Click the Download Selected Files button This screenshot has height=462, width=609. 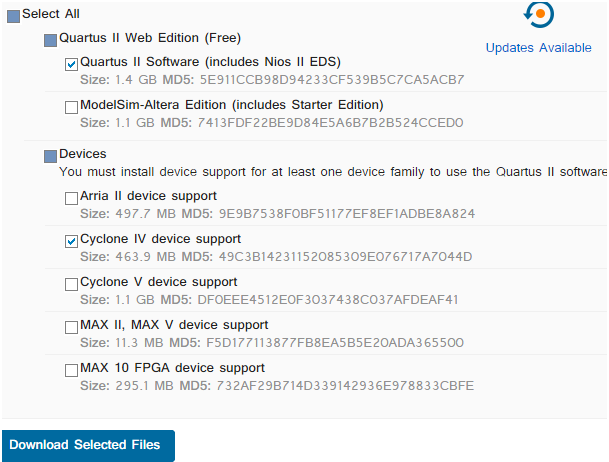coord(89,445)
